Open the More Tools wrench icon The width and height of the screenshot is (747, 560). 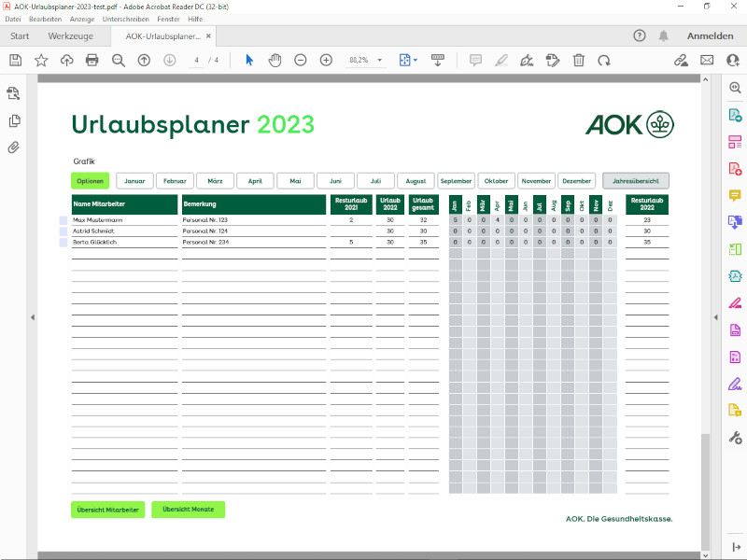pyautogui.click(x=735, y=437)
